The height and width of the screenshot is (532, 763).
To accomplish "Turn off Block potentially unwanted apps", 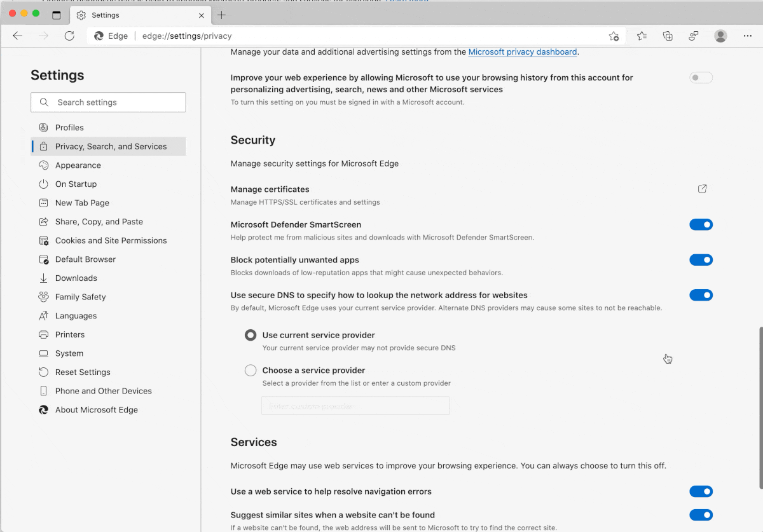I will [701, 259].
